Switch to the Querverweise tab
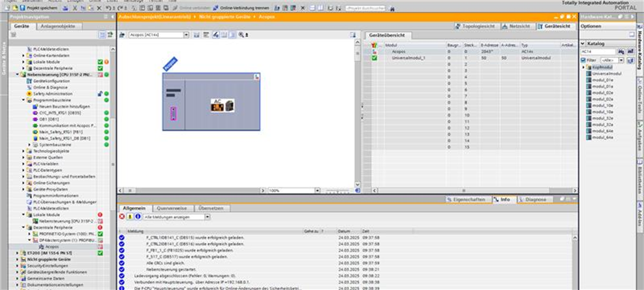 click(x=171, y=208)
